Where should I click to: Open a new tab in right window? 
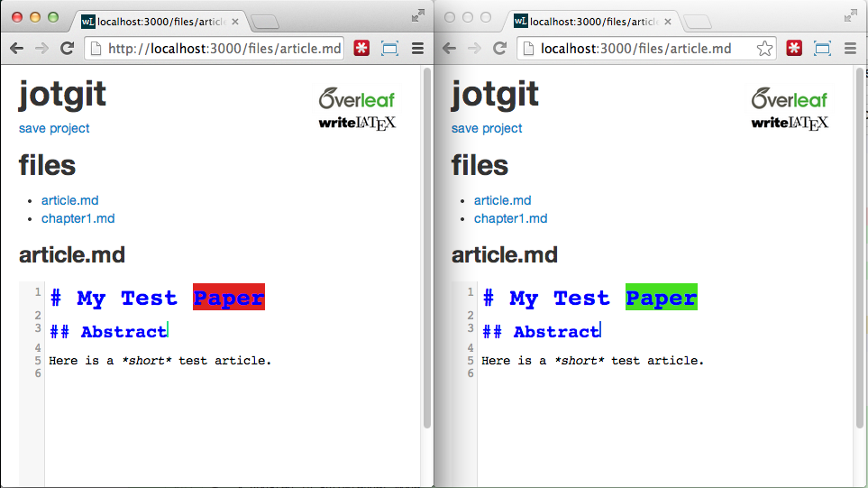[698, 23]
